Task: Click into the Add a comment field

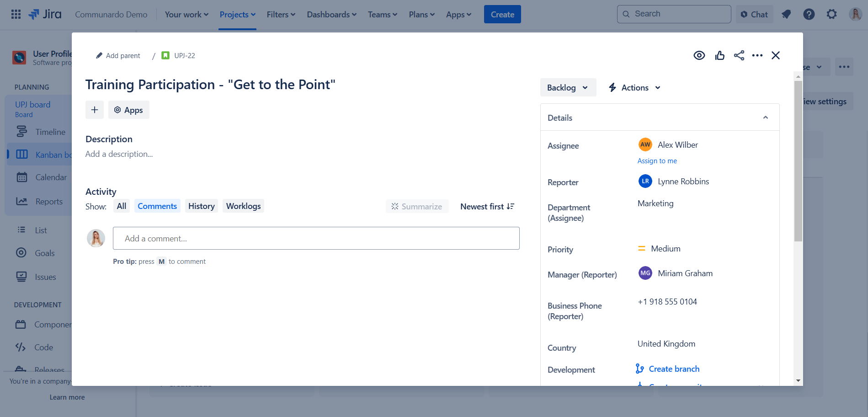Action: (316, 238)
